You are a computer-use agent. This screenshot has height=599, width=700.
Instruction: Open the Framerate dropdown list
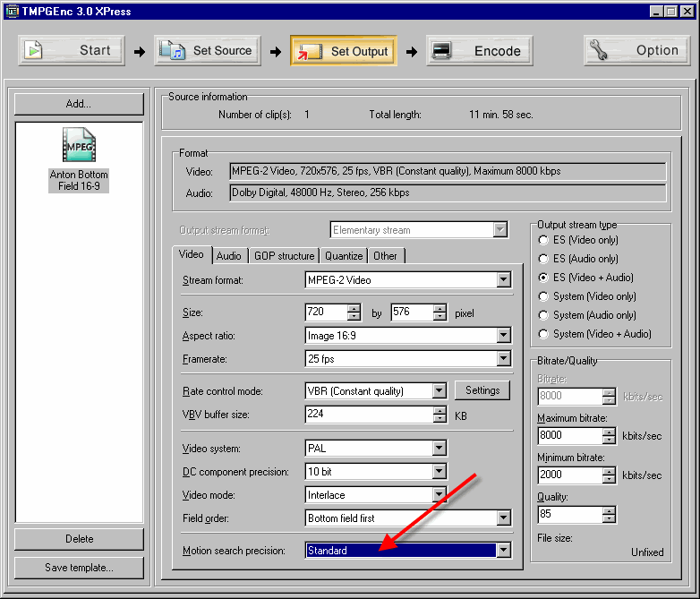click(504, 359)
